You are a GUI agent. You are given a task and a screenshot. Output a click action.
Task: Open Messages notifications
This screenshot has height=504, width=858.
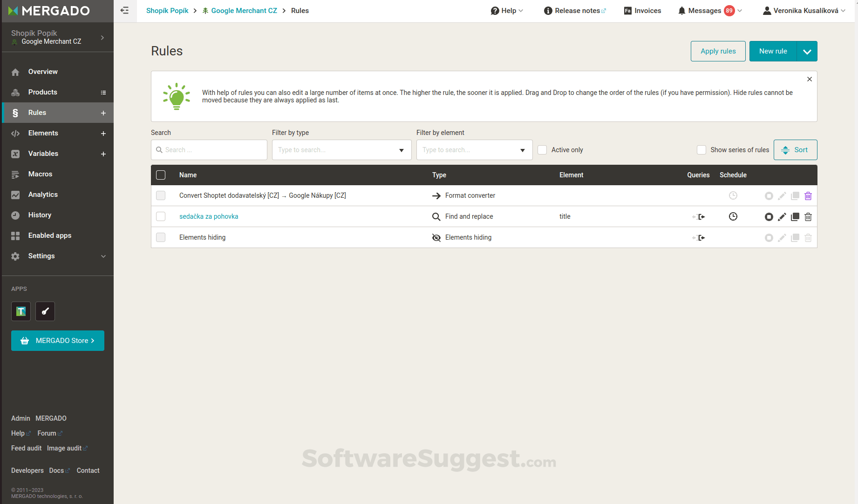click(704, 10)
